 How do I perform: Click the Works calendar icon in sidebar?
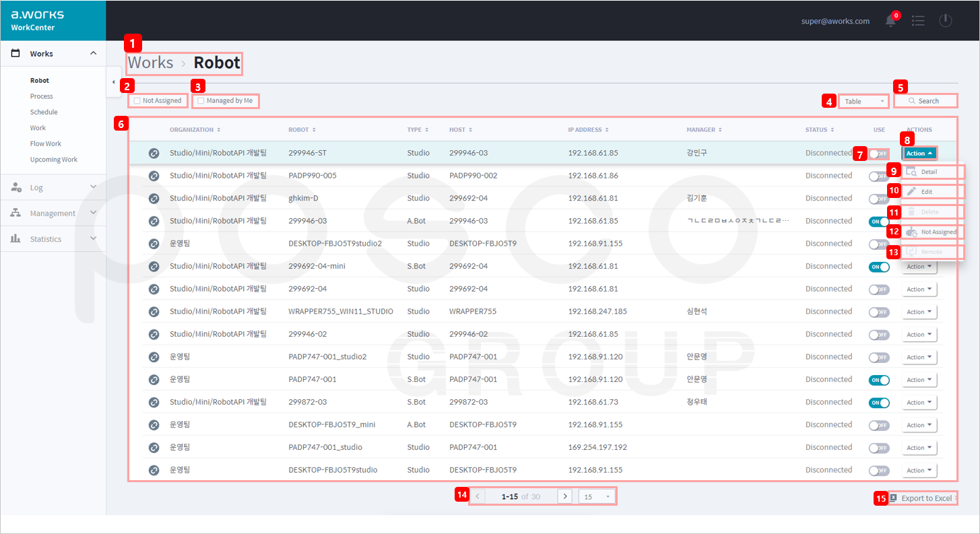click(15, 53)
